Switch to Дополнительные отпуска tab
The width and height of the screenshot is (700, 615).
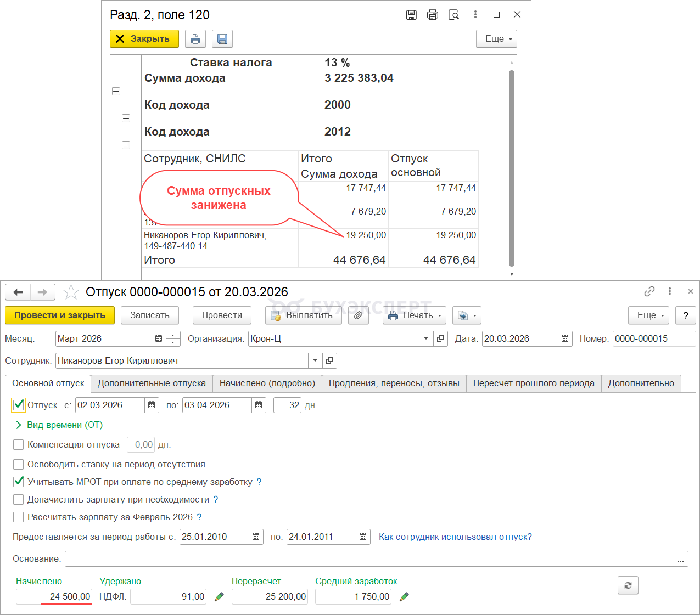click(x=152, y=383)
